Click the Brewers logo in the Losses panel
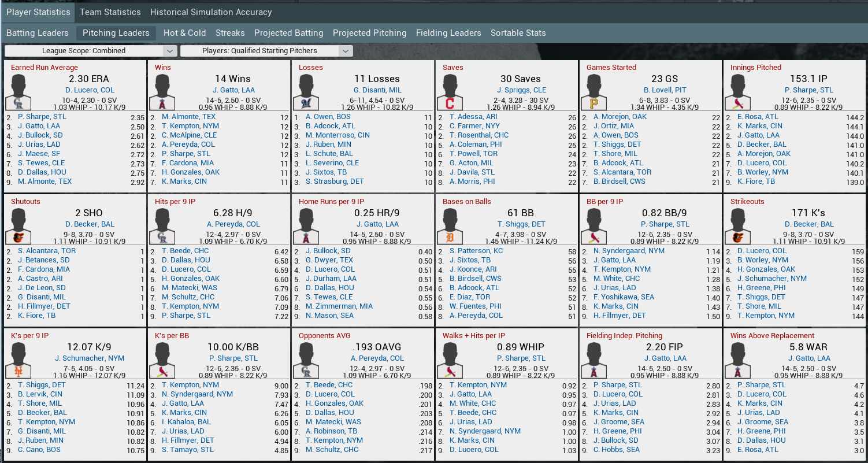 [x=306, y=103]
